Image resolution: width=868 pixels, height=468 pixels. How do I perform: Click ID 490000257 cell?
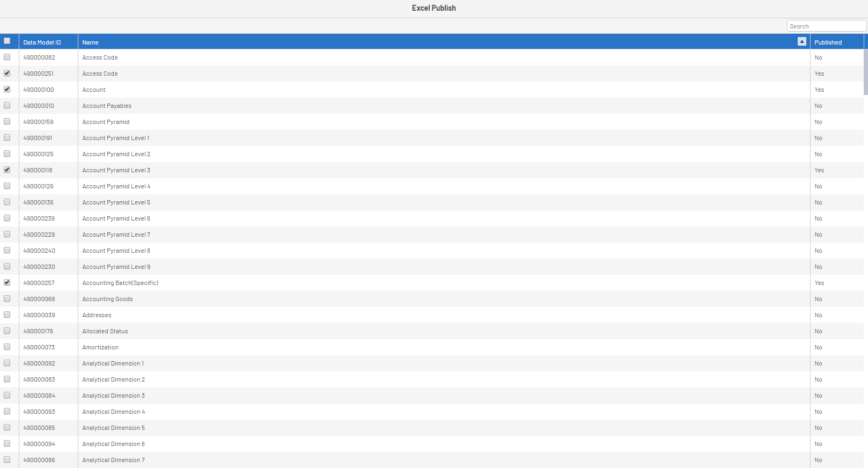tap(39, 283)
